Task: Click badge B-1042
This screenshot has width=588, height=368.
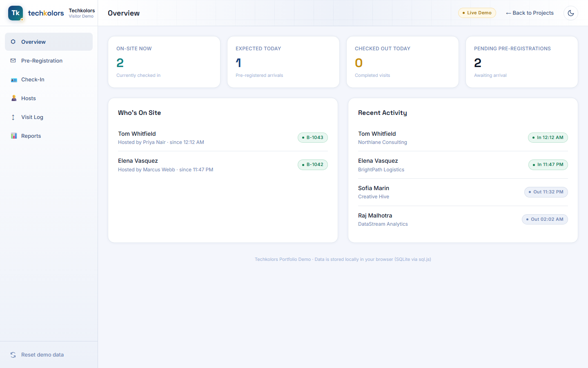Action: click(x=313, y=165)
